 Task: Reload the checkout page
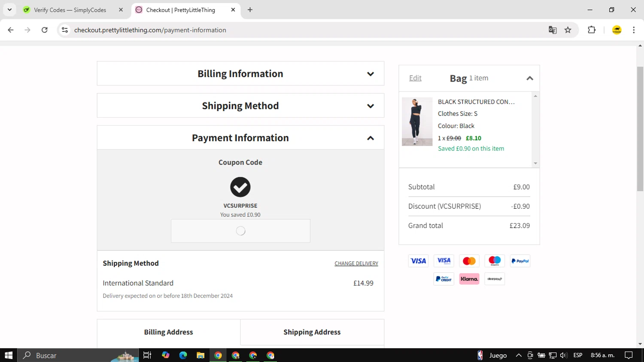(x=44, y=30)
